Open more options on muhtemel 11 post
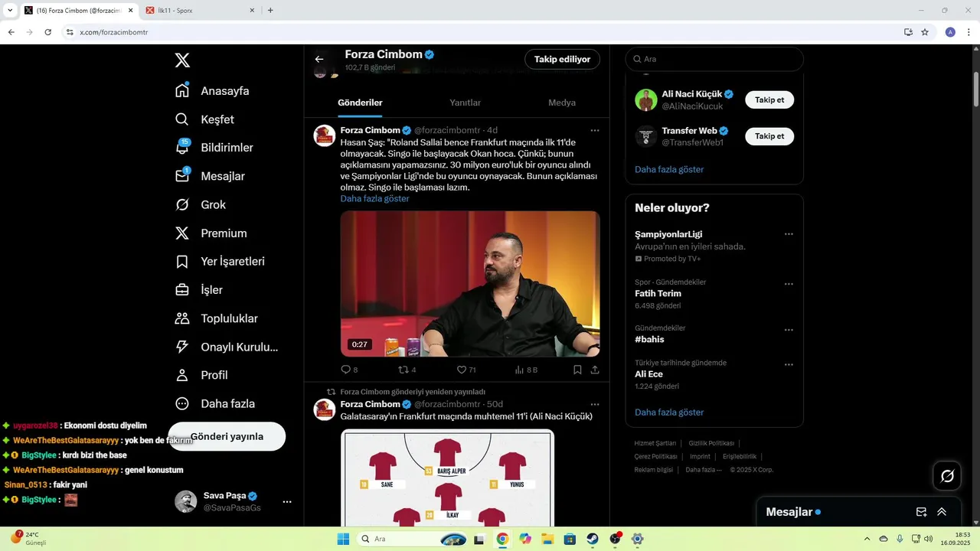This screenshot has width=980, height=551. (x=595, y=404)
